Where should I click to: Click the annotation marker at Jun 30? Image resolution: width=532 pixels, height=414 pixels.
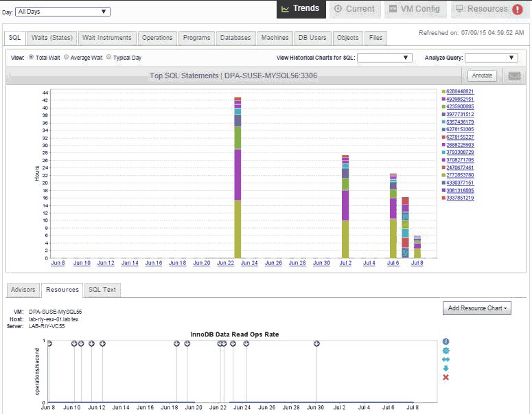[316, 344]
